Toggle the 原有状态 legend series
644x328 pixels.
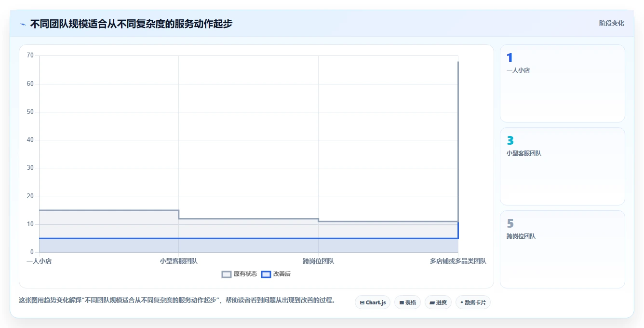[x=239, y=274]
